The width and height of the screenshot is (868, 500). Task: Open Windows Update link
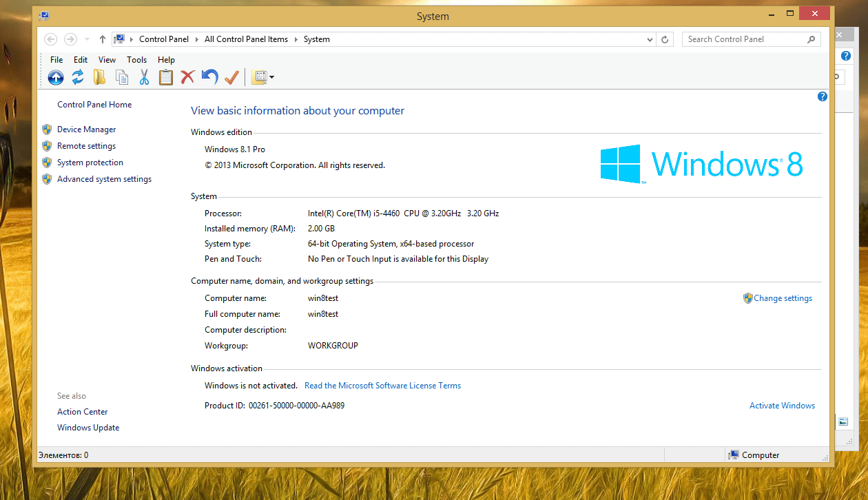pyautogui.click(x=88, y=428)
